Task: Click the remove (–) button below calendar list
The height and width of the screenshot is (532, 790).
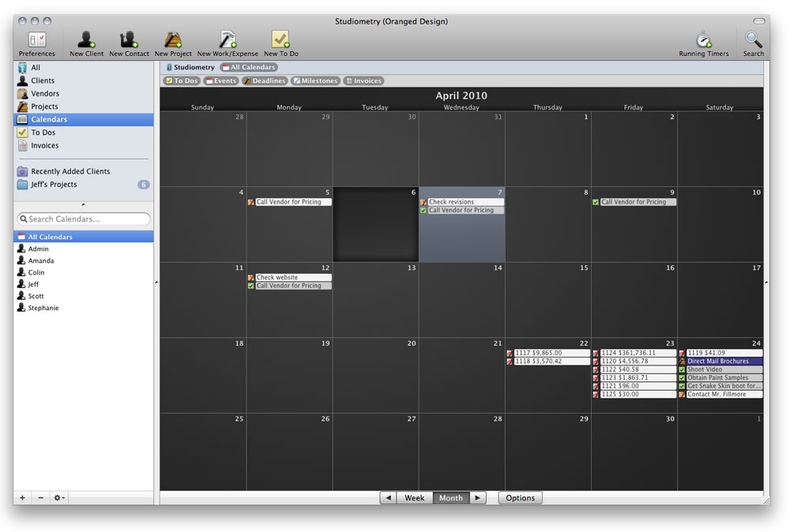Action: tap(40, 498)
